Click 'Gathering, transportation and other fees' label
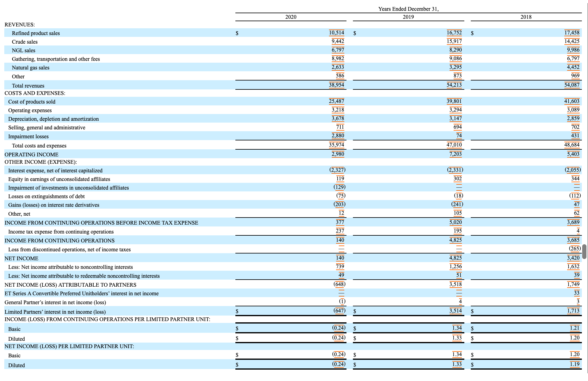The image size is (588, 381). 56,59
